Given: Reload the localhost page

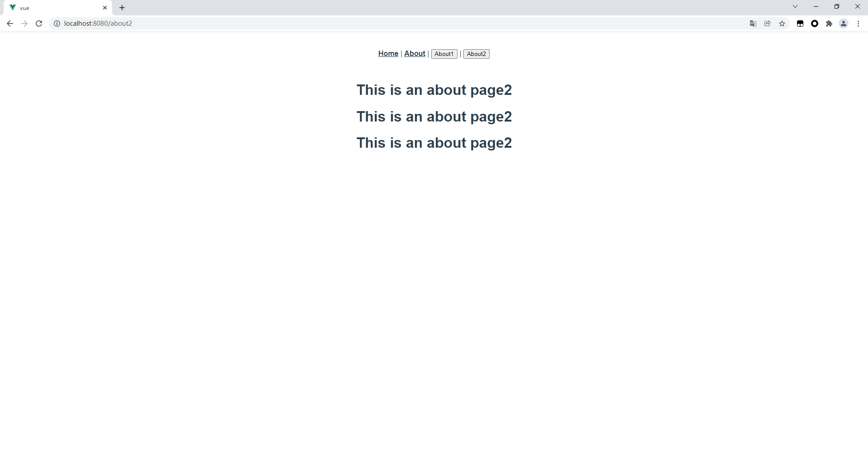Looking at the screenshot, I should pos(39,23).
